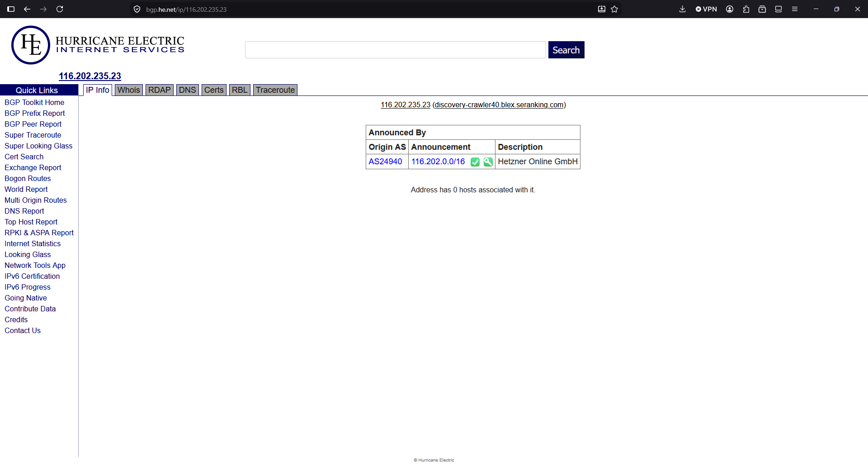Open Contribute Data
Viewport: 868px width, 467px height.
pos(30,309)
